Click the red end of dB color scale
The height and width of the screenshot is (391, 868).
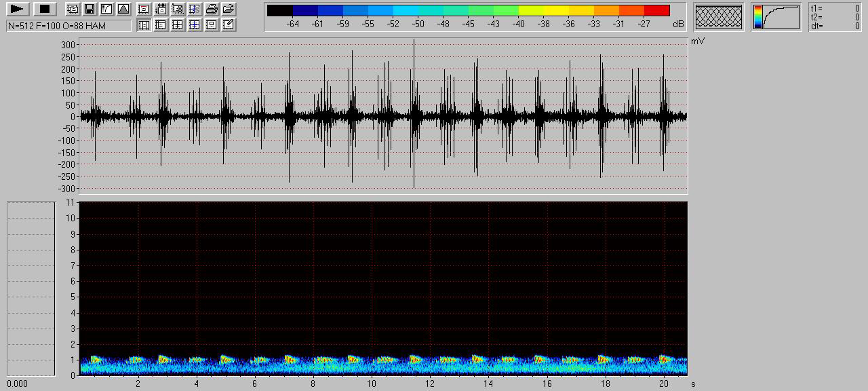coord(656,11)
